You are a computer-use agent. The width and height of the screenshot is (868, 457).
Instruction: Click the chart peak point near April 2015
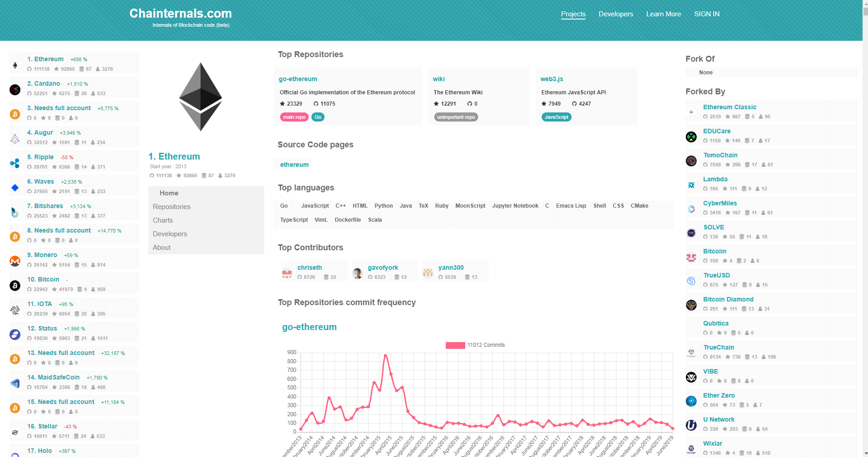(x=385, y=356)
